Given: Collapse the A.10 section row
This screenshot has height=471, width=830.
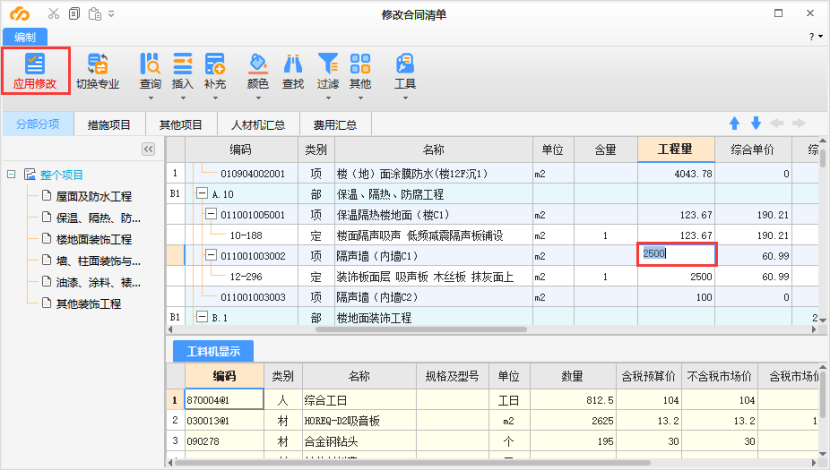Looking at the screenshot, I should click(202, 194).
